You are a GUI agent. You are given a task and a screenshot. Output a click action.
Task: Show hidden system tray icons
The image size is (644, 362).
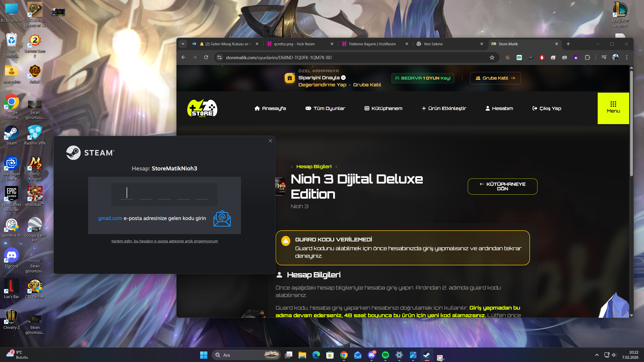pyautogui.click(x=597, y=355)
